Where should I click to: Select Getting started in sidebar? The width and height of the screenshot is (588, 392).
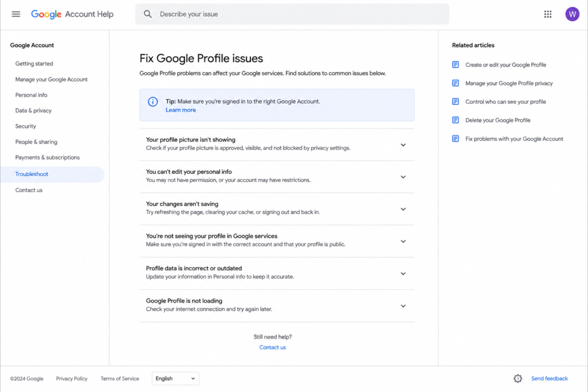(34, 64)
